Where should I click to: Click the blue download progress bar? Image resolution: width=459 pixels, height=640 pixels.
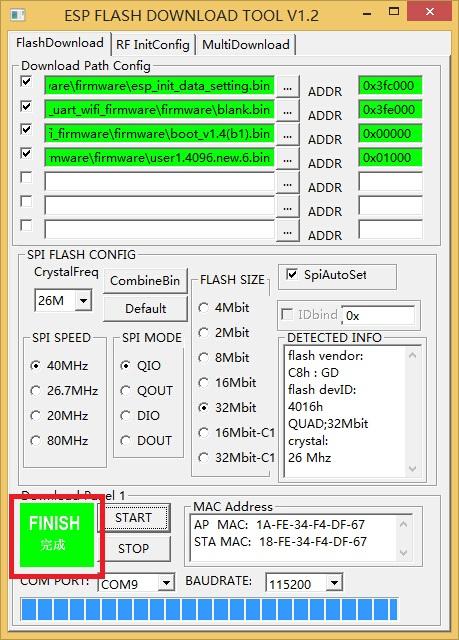[x=209, y=610]
